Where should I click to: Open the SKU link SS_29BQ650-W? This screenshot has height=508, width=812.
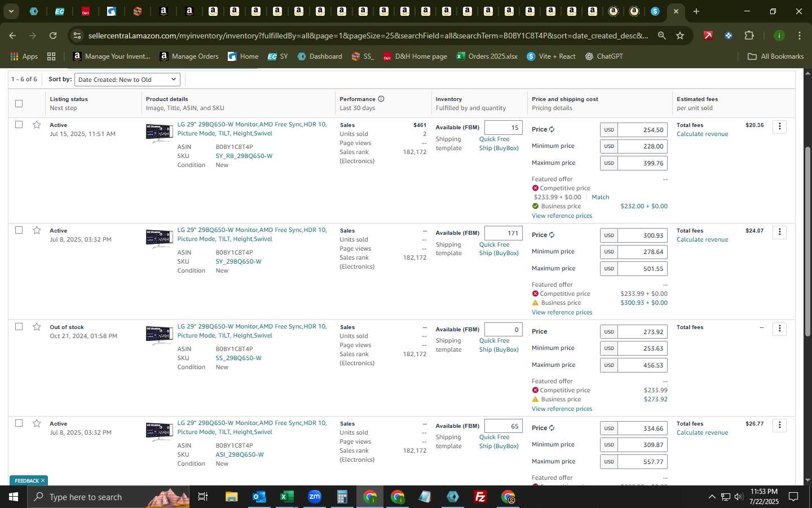(239, 358)
